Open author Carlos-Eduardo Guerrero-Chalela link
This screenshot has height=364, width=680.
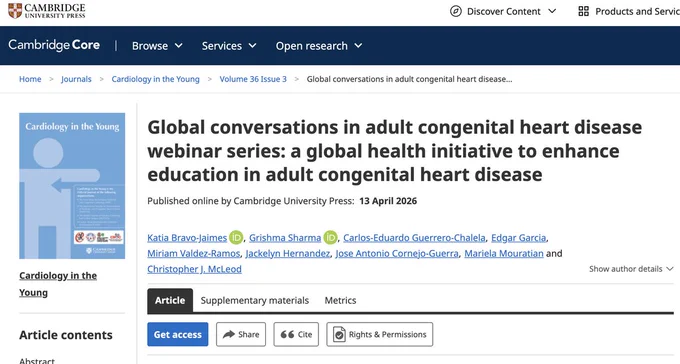tap(414, 238)
